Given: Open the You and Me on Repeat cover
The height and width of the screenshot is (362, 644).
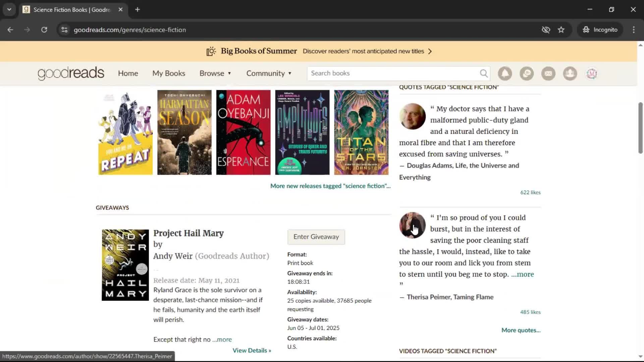Looking at the screenshot, I should click(x=125, y=132).
